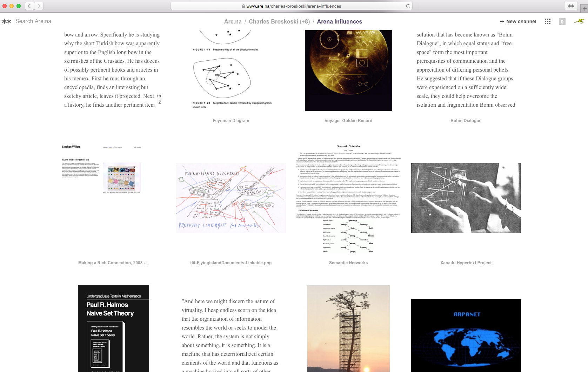Create a channel with "+ New channel"
The width and height of the screenshot is (588, 372).
(518, 21)
